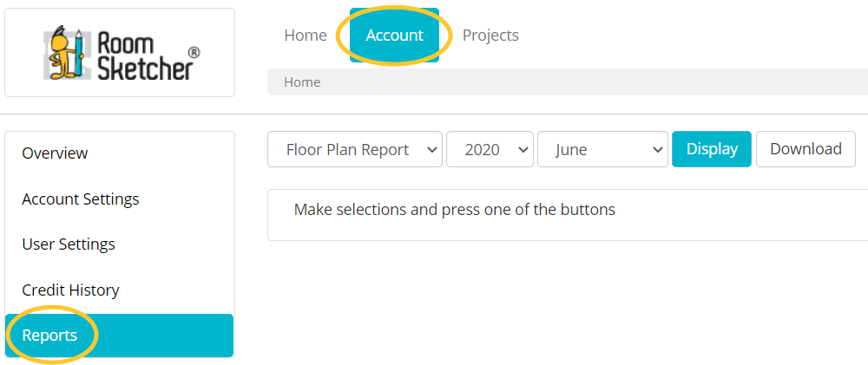Go to the Home tab
This screenshot has width=868, height=365.
pyautogui.click(x=306, y=36)
